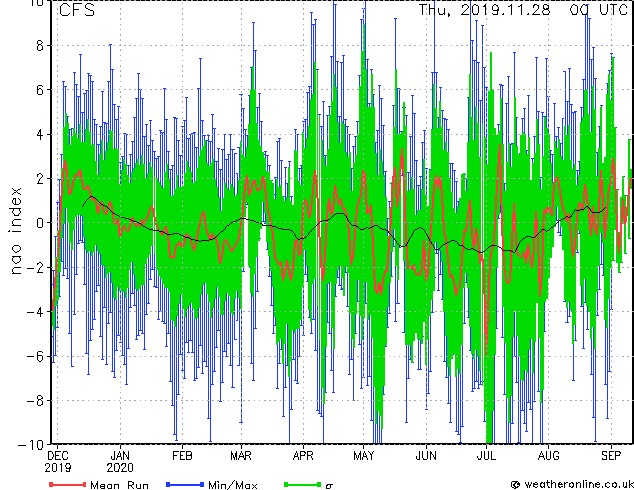Select the AUG month axis label
The height and width of the screenshot is (490, 634).
tap(548, 453)
